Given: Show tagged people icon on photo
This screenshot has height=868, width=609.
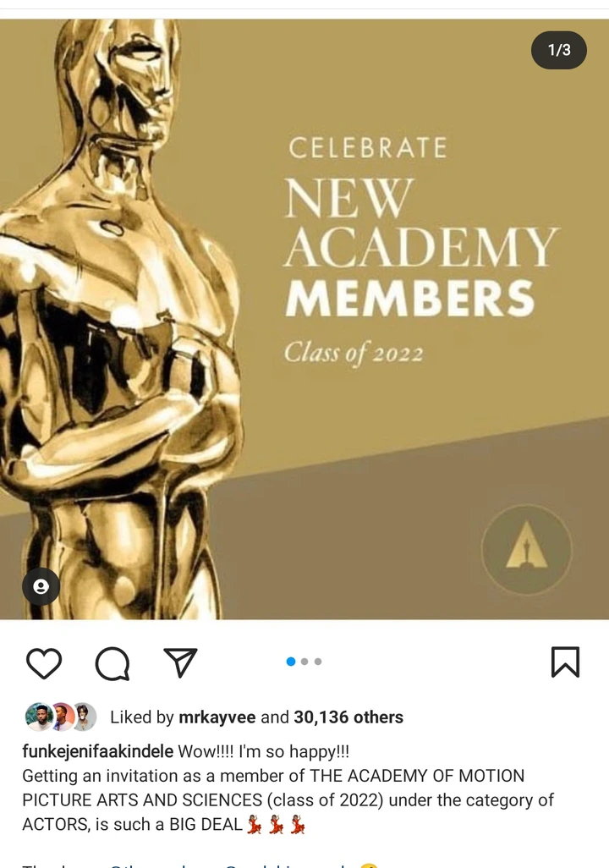Looking at the screenshot, I should point(41,586).
